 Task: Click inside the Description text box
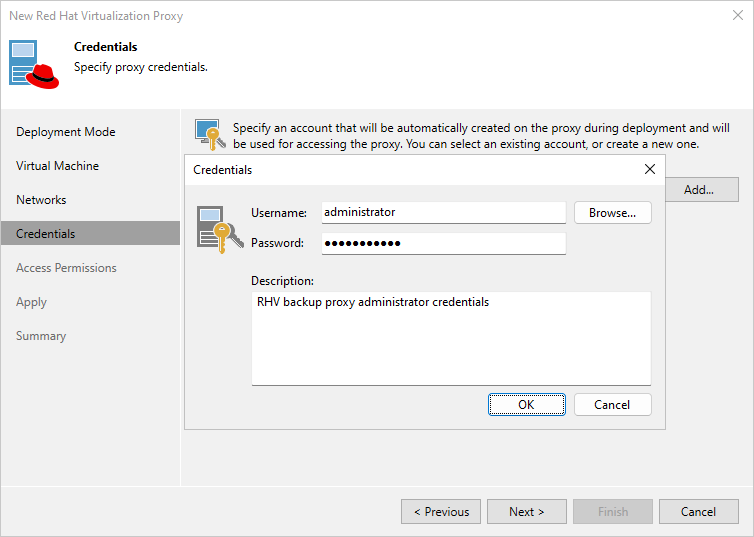click(x=451, y=337)
